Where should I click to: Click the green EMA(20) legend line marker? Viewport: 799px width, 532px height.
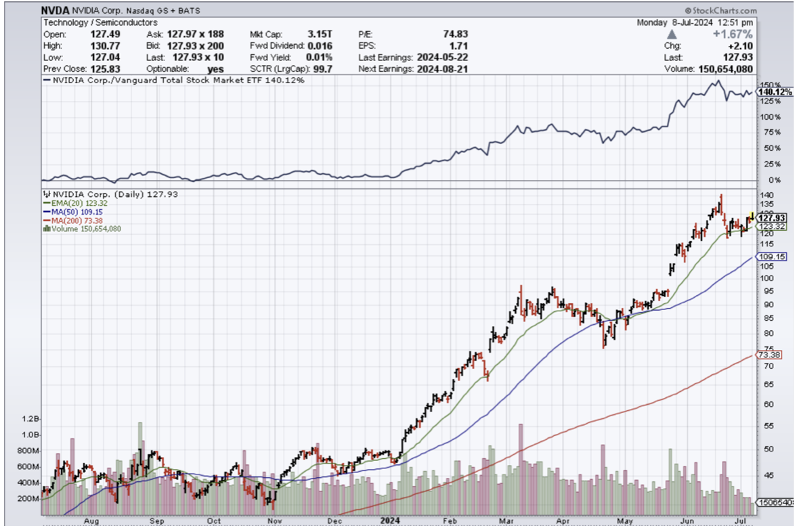pos(45,202)
